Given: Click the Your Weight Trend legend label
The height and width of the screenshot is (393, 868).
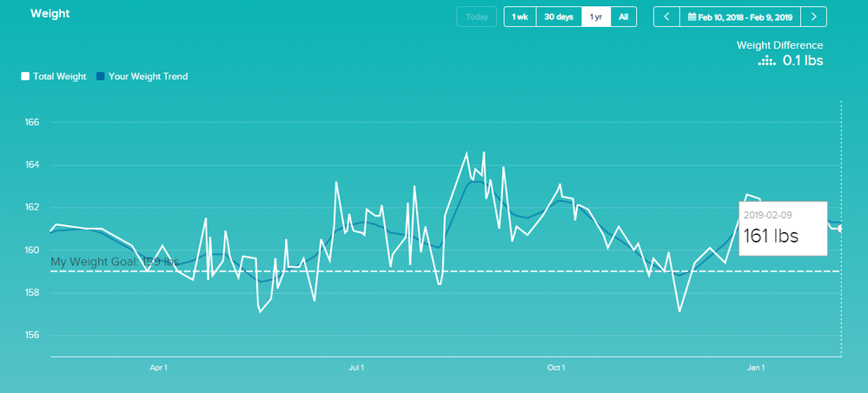Looking at the screenshot, I should [x=148, y=77].
